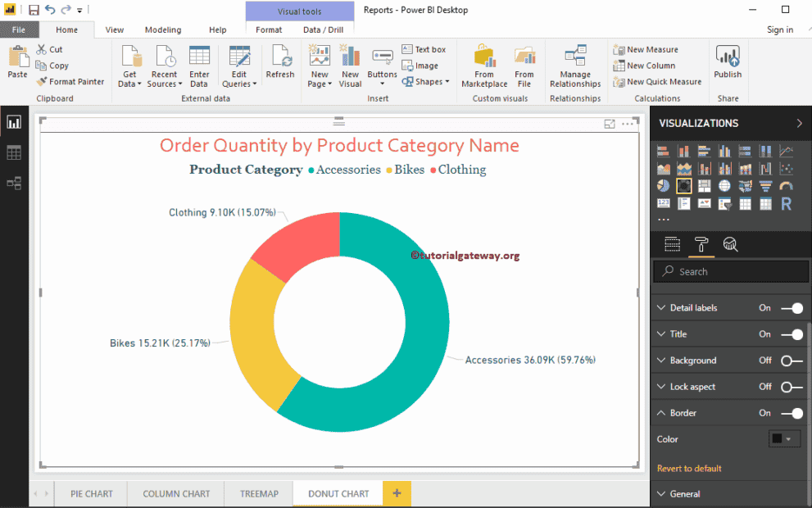The width and height of the screenshot is (812, 508).
Task: Open the PIE CHART report page tab
Action: click(x=90, y=493)
